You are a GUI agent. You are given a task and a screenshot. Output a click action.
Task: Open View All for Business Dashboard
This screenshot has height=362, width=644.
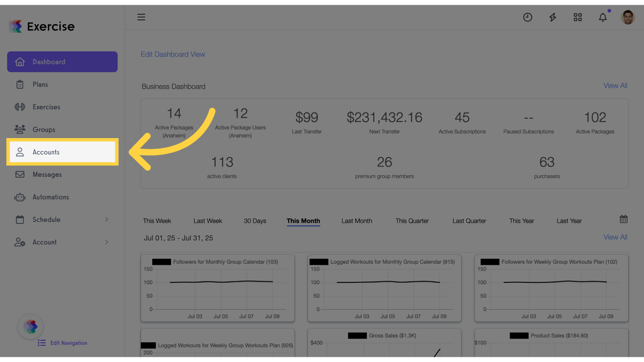pyautogui.click(x=615, y=86)
